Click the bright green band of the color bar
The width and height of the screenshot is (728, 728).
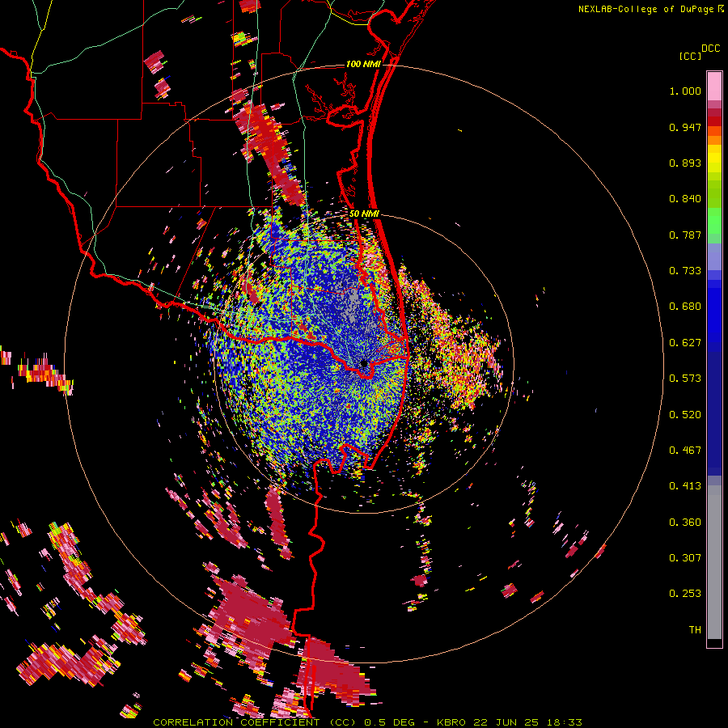click(x=714, y=221)
